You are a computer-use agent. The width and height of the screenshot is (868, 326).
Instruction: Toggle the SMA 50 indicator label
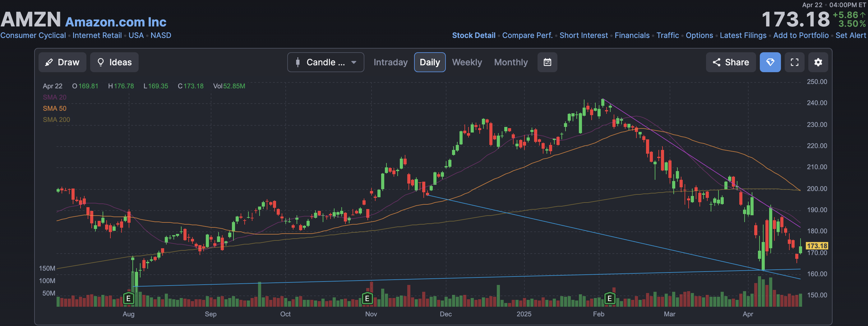55,108
